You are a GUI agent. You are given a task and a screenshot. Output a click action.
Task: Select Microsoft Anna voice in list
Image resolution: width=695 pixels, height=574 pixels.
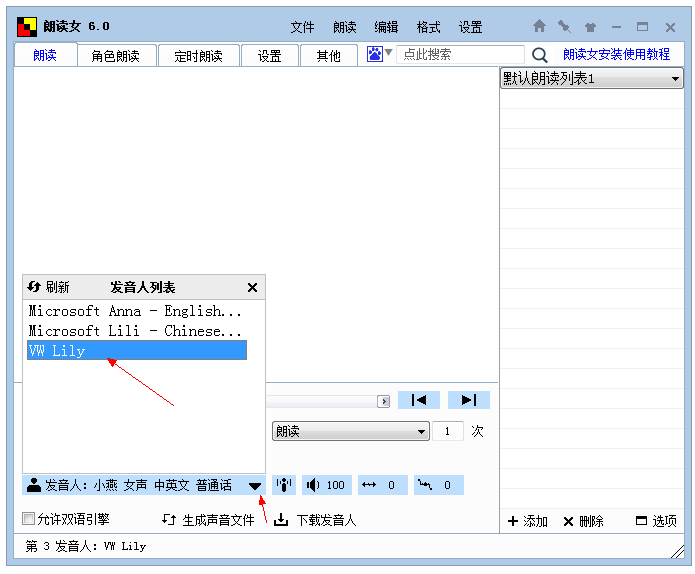tap(135, 311)
